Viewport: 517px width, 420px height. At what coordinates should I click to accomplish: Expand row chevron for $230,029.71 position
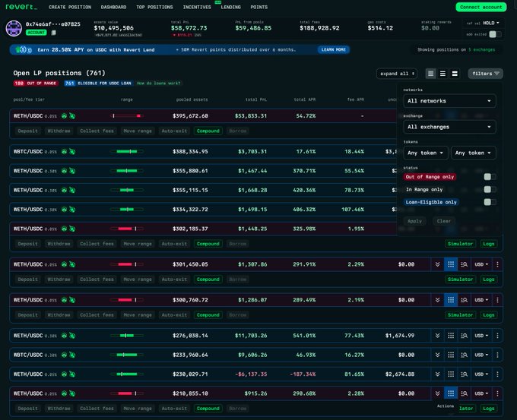(x=437, y=374)
